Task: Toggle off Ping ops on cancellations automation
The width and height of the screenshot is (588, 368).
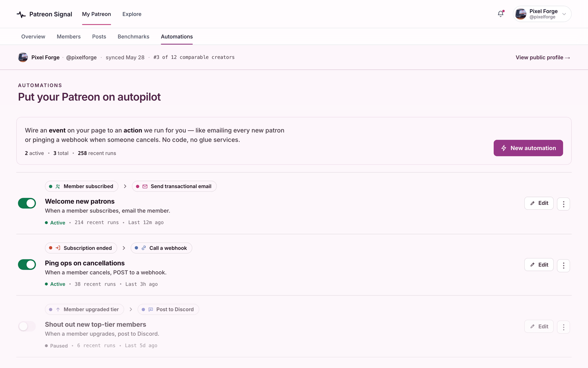Action: tap(27, 265)
